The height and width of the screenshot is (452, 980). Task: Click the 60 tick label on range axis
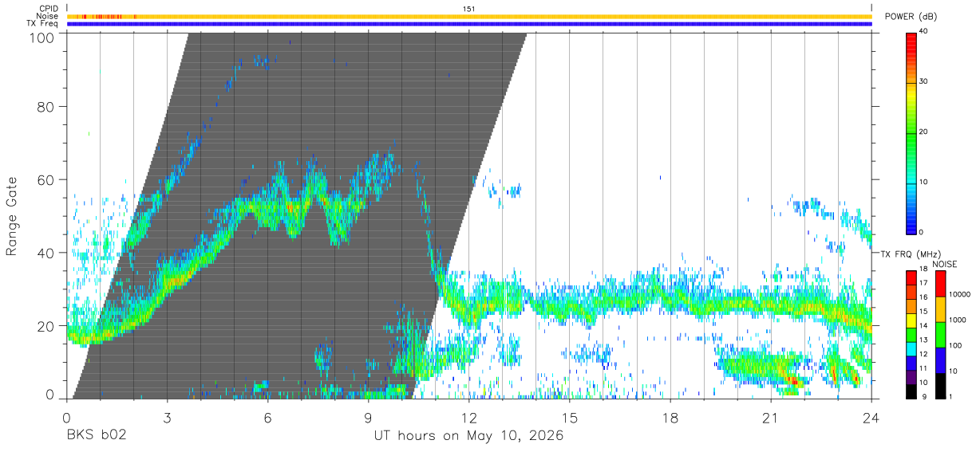(x=45, y=180)
